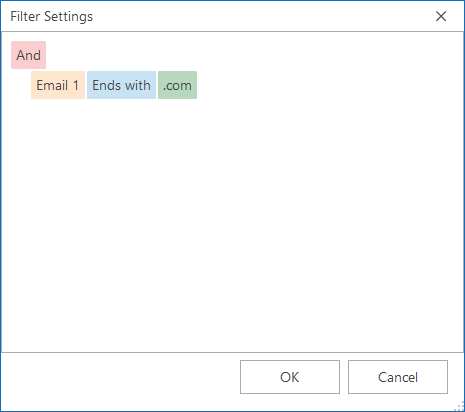
Task: Select the orange Email 1 column tag
Action: click(x=58, y=85)
